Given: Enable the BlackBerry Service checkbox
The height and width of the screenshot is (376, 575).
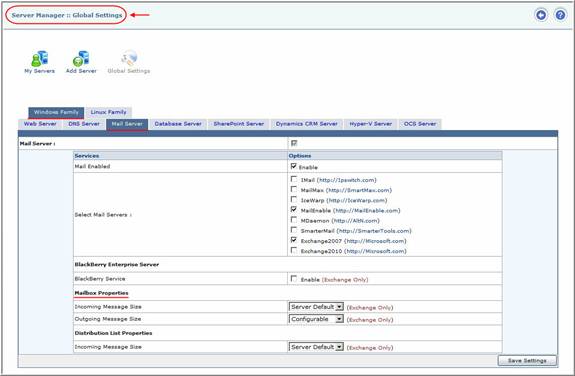Looking at the screenshot, I should tap(294, 279).
